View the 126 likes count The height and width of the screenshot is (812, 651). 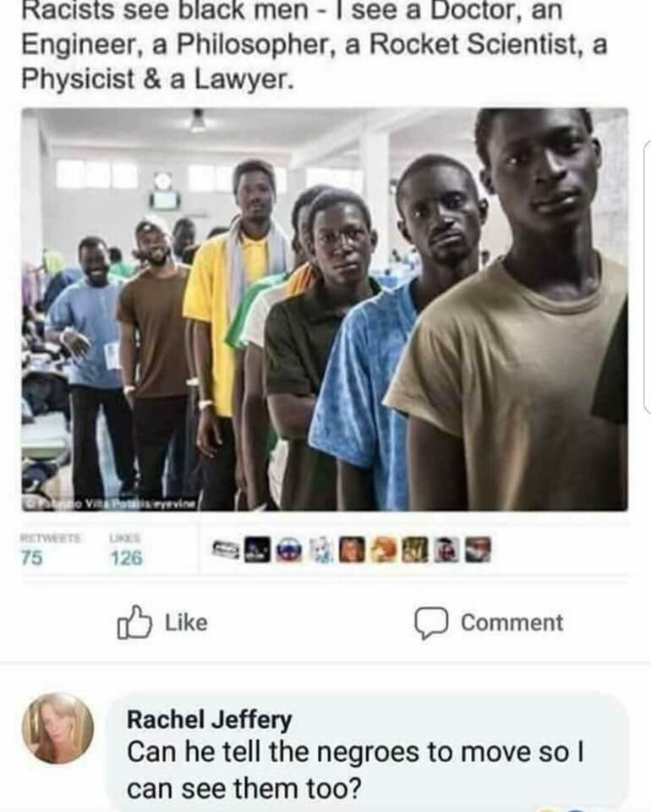pos(126,557)
